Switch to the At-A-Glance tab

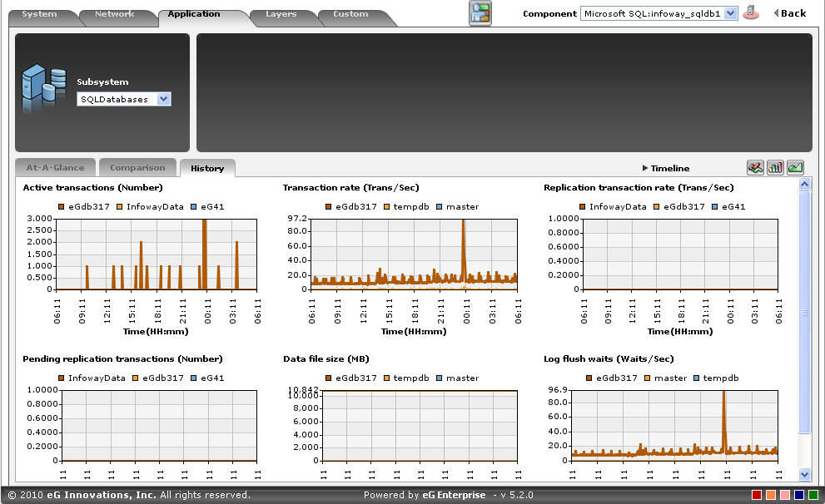(x=55, y=168)
